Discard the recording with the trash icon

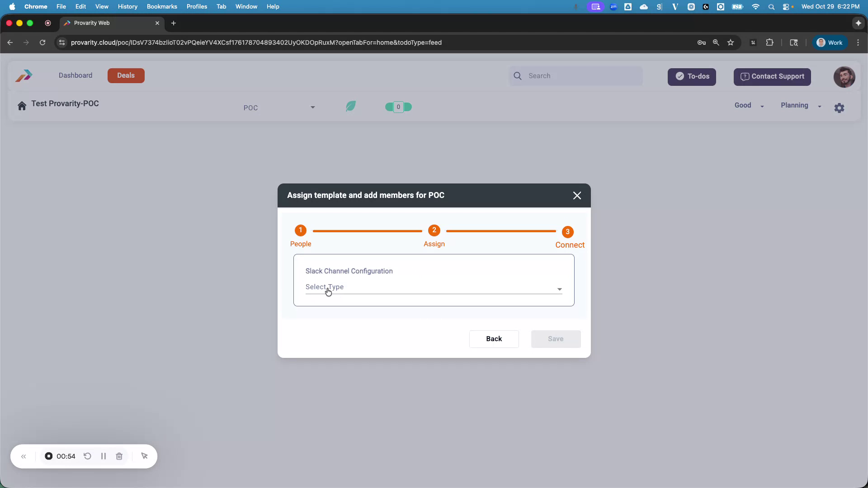(119, 456)
